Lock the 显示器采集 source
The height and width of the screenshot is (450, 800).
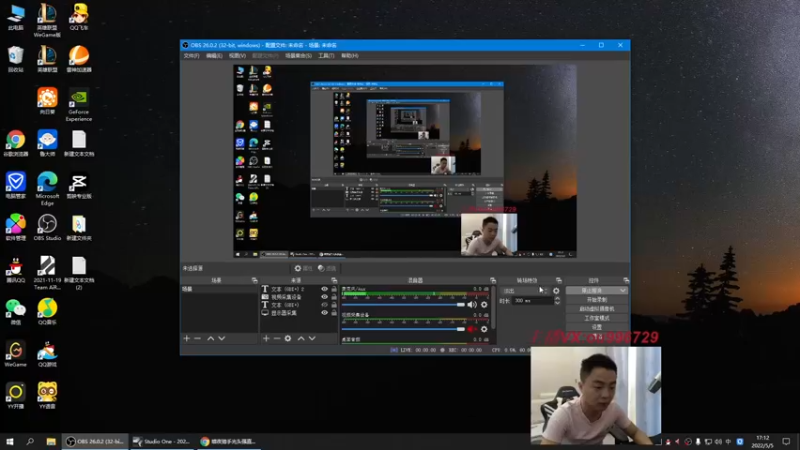click(x=334, y=313)
